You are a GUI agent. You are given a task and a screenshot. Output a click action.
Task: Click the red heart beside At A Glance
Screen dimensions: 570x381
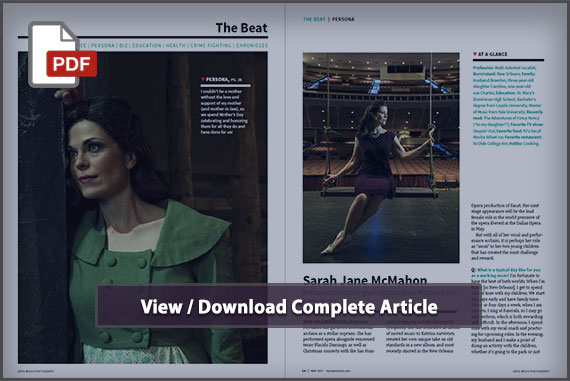475,54
